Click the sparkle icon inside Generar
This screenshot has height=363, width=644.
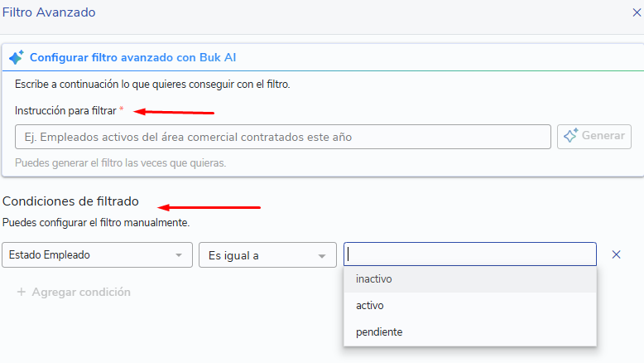[x=570, y=136]
